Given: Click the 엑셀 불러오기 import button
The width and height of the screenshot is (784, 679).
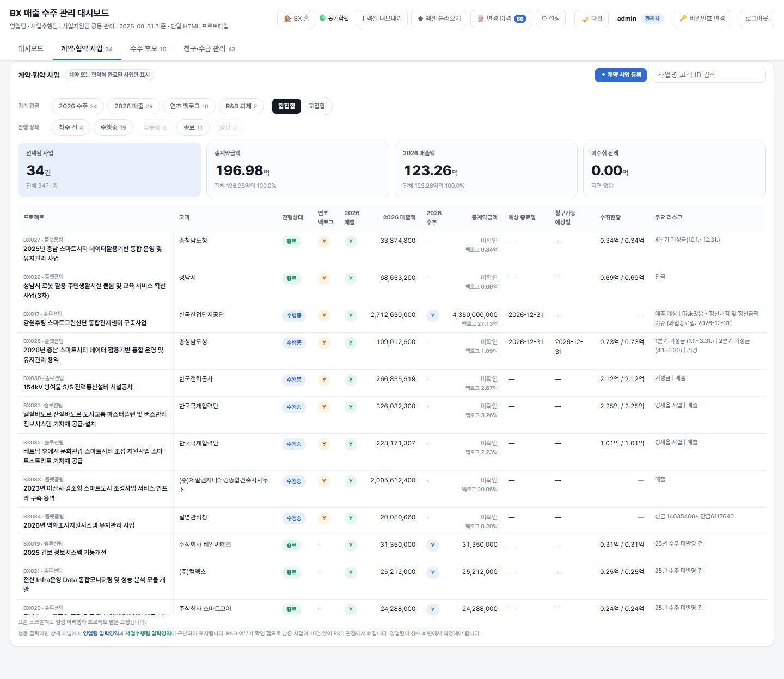Looking at the screenshot, I should [439, 19].
